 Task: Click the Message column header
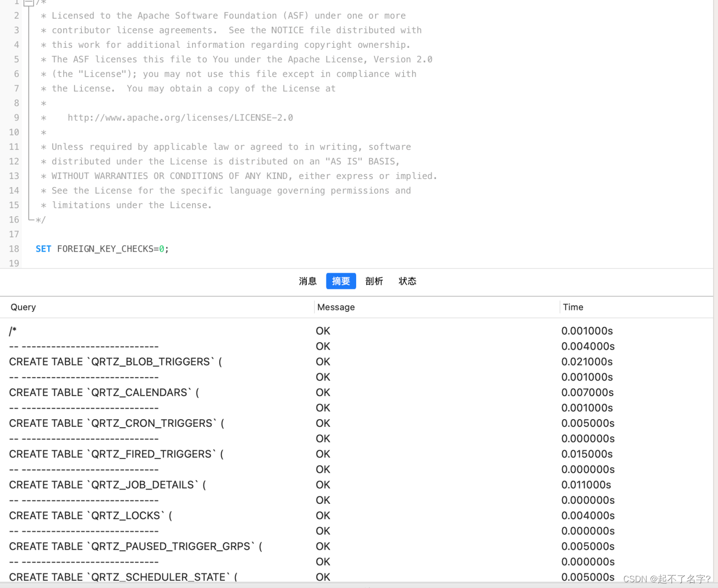pyautogui.click(x=336, y=307)
